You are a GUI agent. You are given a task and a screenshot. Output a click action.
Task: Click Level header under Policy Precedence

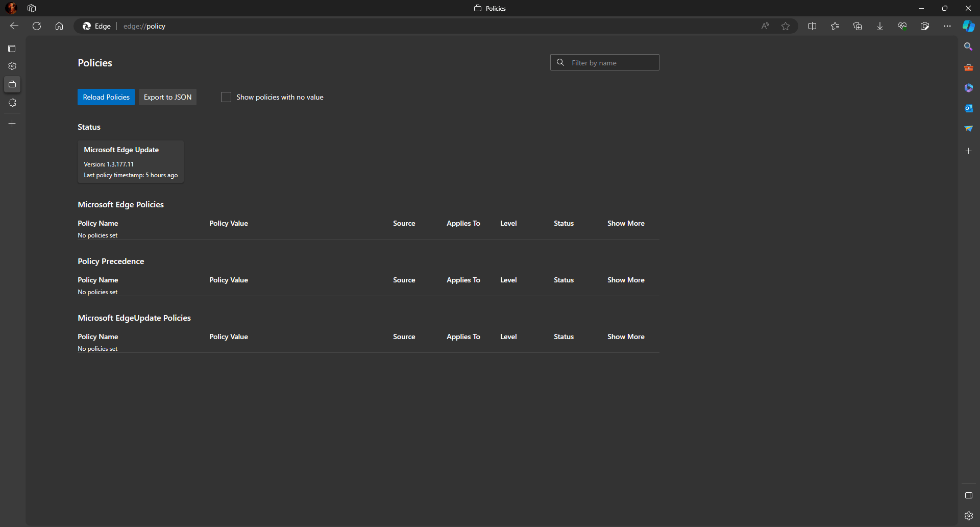[508, 280]
